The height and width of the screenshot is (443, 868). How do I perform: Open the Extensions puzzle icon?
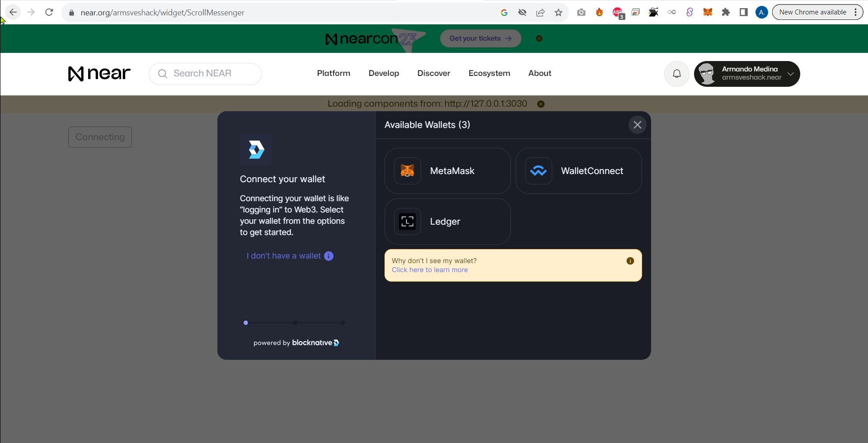(726, 12)
